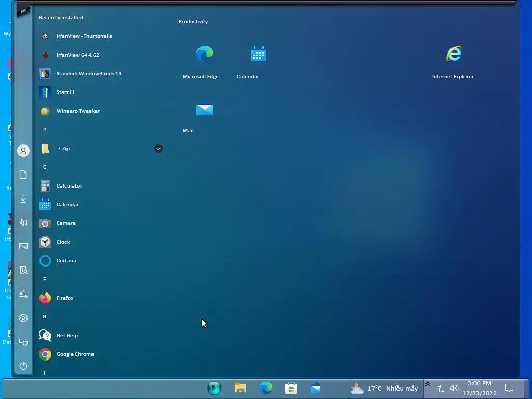532x399 pixels.
Task: Open Pictures from the sidebar
Action: click(x=23, y=246)
